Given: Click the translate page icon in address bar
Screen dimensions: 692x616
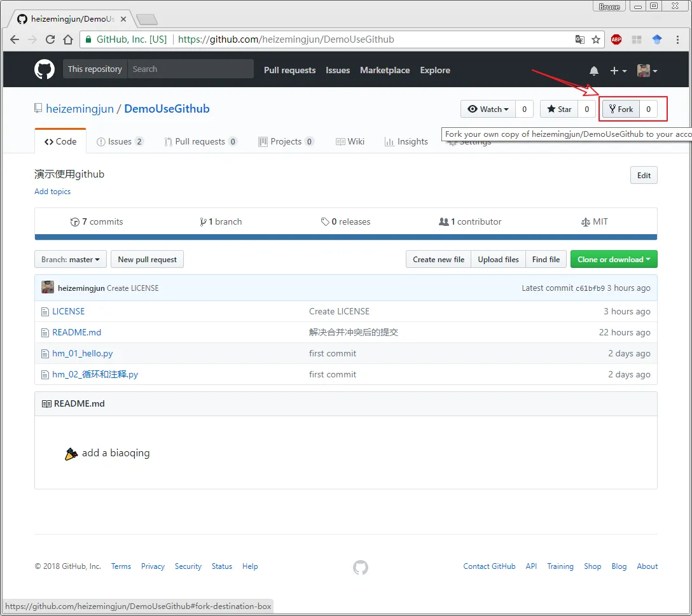Looking at the screenshot, I should click(x=579, y=39).
